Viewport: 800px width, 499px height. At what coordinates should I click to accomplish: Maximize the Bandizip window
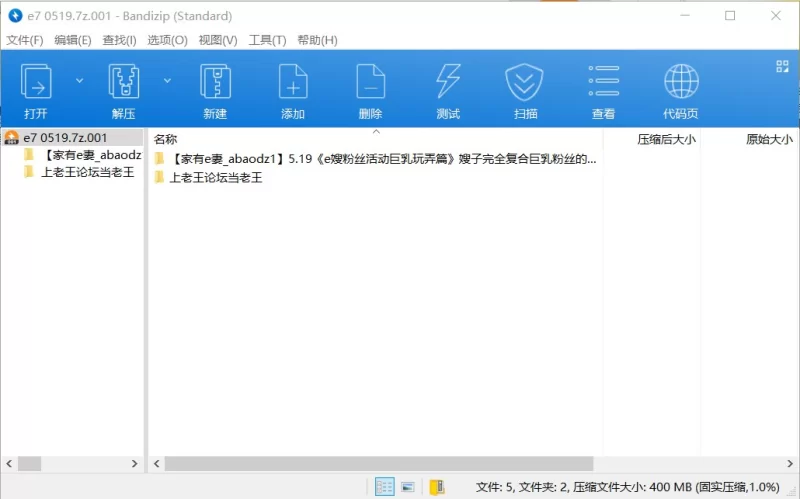click(730, 16)
